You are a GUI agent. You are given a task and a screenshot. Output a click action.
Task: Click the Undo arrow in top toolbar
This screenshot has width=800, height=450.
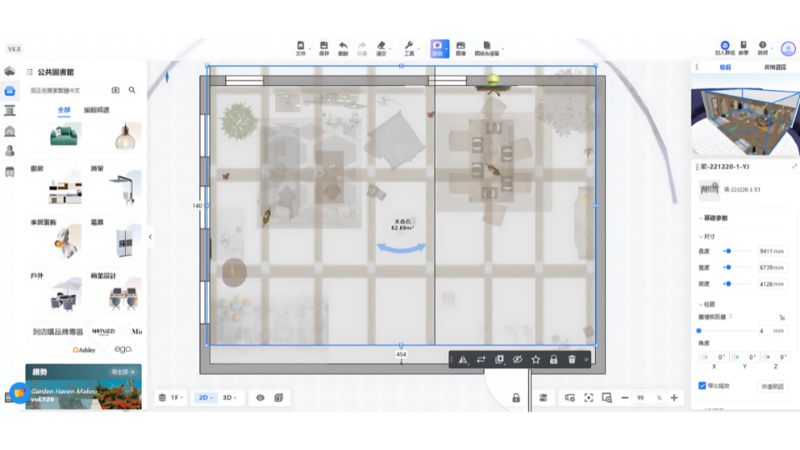[343, 47]
